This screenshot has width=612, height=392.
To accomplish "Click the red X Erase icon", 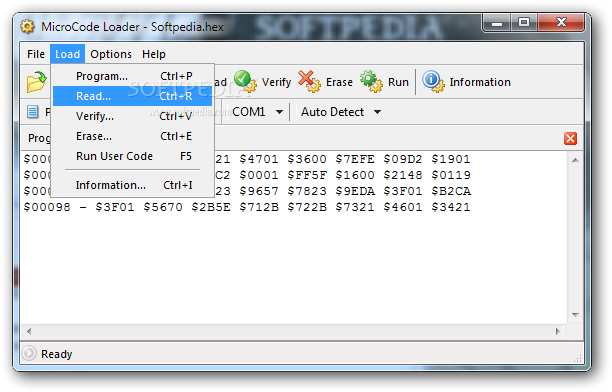I will 309,81.
